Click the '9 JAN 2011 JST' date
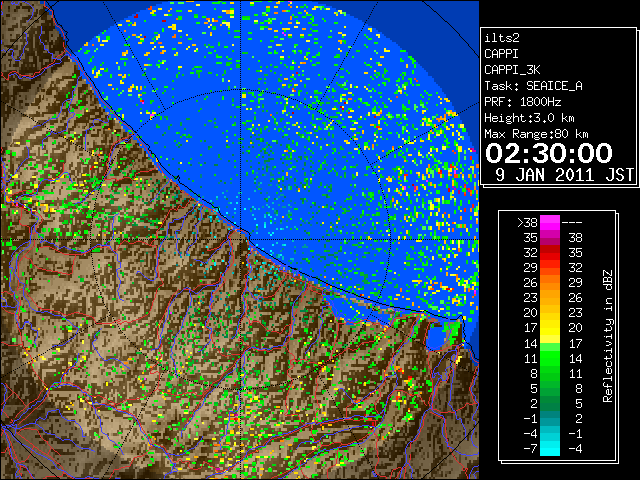 (565, 175)
